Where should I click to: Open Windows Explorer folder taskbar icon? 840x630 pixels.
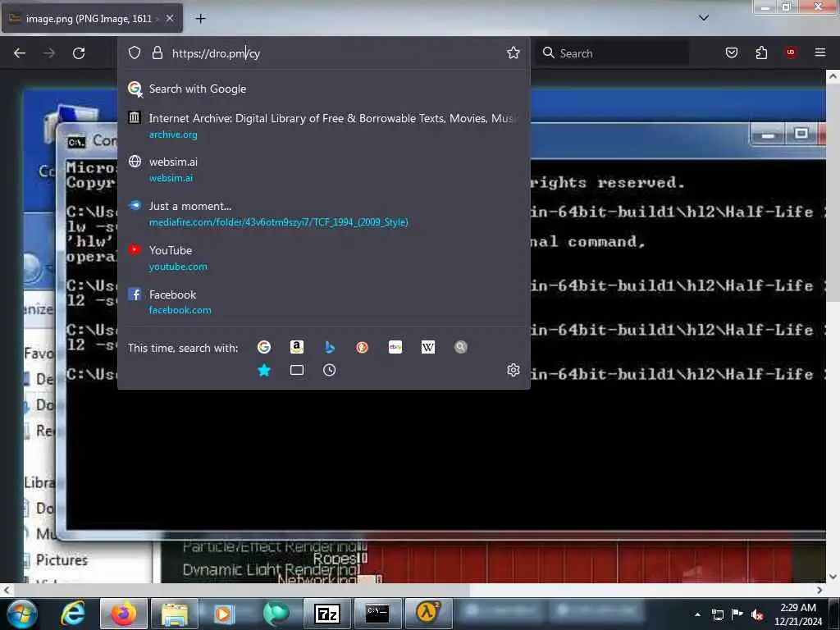[175, 614]
